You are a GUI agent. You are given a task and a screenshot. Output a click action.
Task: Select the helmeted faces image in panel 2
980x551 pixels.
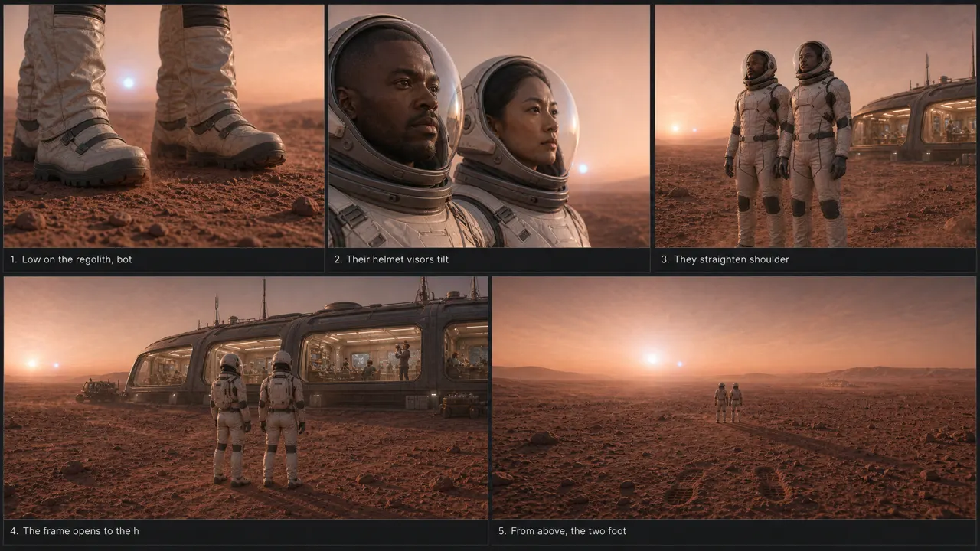click(489, 126)
